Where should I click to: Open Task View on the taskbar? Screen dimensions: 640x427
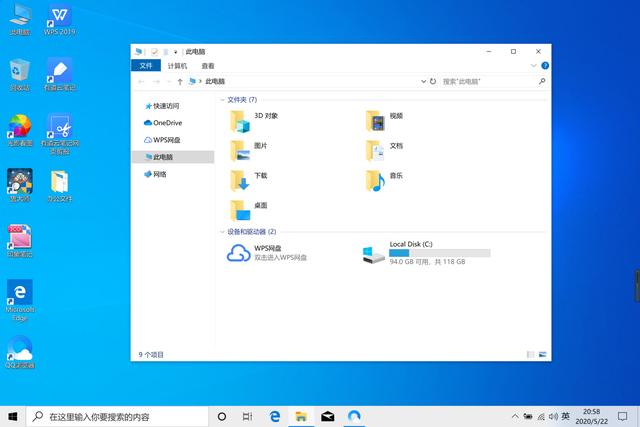pos(247,416)
